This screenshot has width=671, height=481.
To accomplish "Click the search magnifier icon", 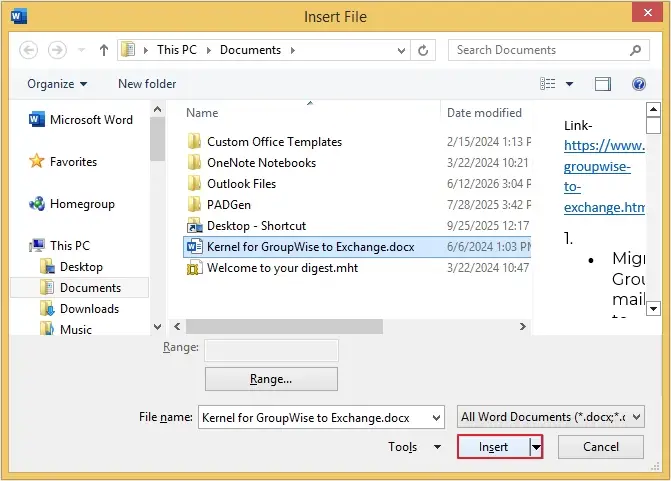I will coord(635,50).
